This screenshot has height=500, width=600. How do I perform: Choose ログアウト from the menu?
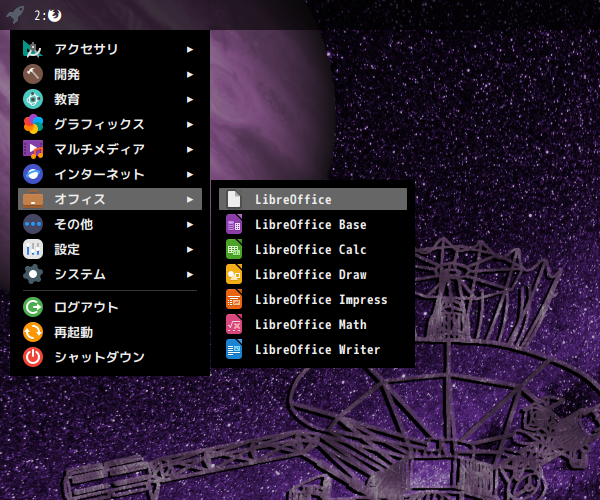pos(110,307)
